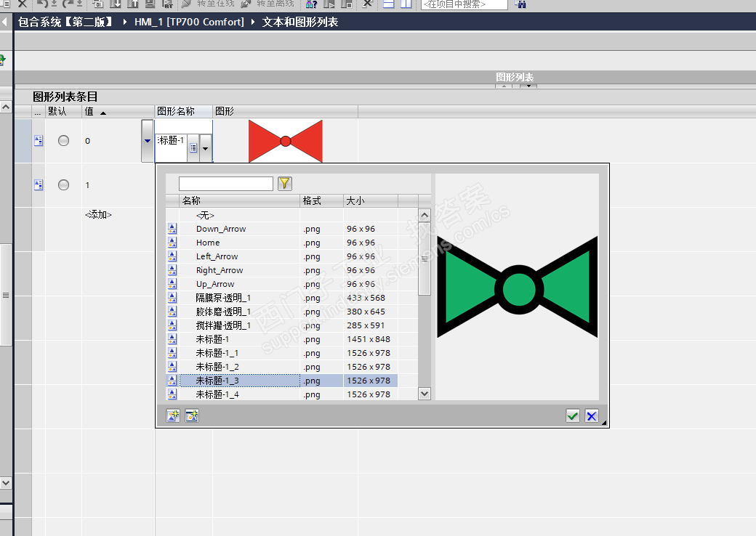Click the red valve graphic thumbnail

tap(286, 141)
